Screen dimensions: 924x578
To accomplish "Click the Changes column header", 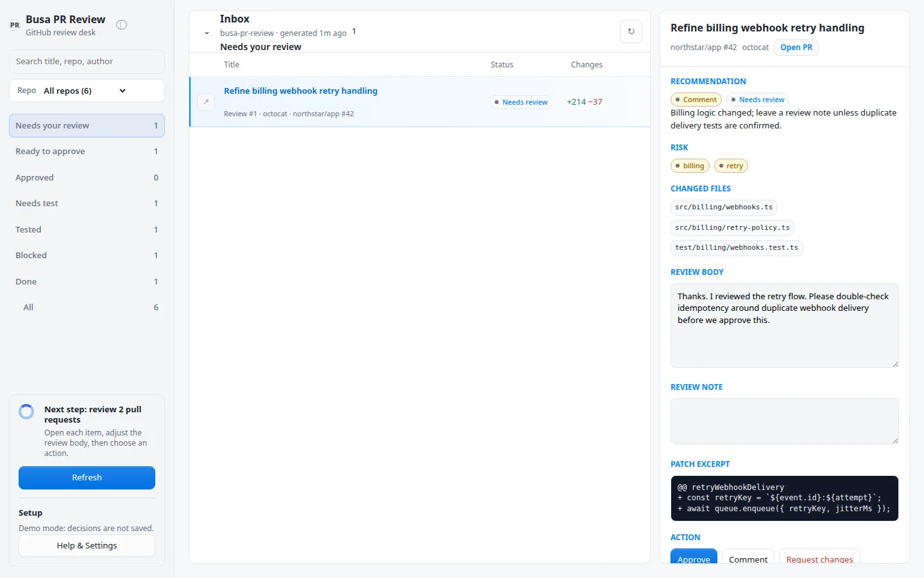I will pyautogui.click(x=586, y=65).
